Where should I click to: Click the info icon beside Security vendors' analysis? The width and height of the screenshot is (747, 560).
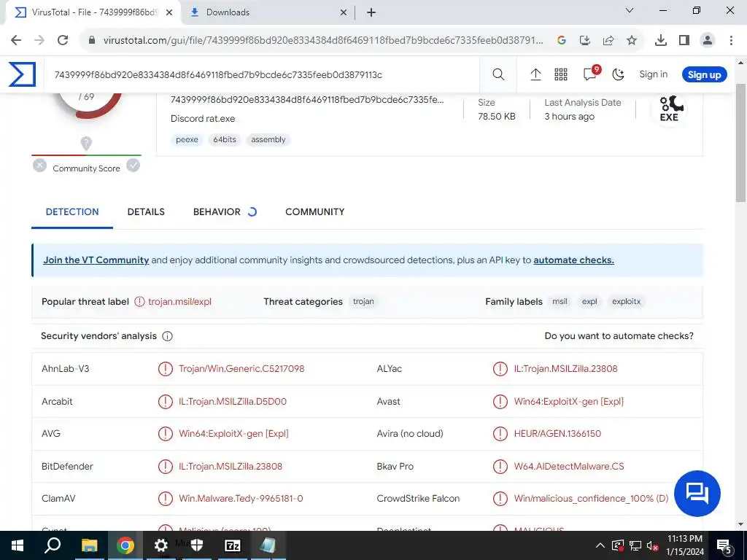tap(167, 336)
